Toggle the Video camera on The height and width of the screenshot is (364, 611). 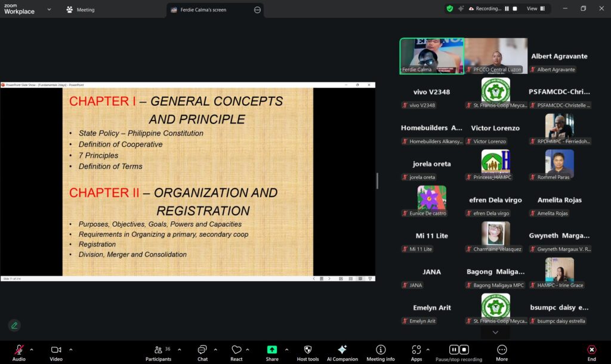pos(56,350)
